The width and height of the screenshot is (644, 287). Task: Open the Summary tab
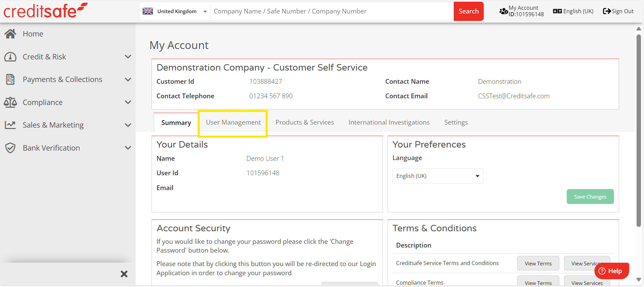[x=176, y=123]
